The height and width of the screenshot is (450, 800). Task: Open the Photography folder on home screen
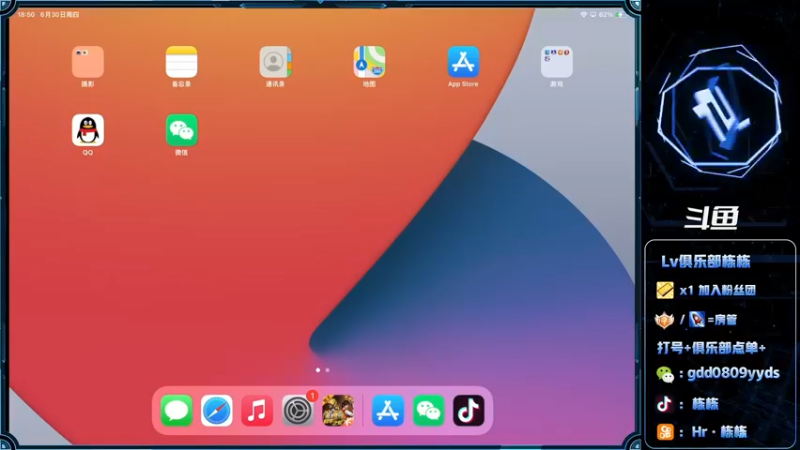tap(88, 62)
